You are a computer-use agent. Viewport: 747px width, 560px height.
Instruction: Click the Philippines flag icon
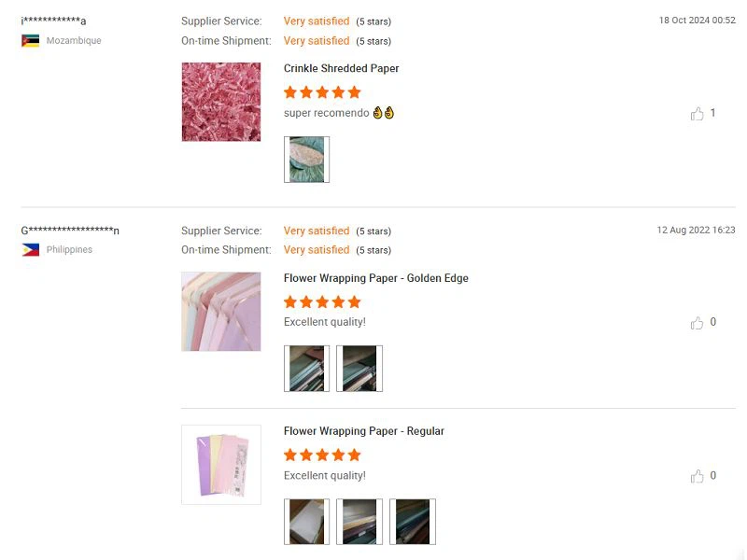tap(31, 250)
